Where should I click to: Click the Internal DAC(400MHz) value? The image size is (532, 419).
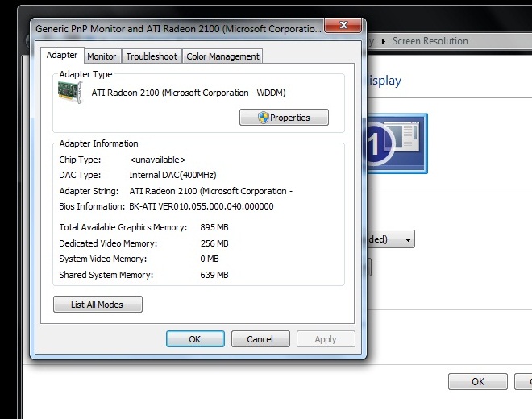click(x=172, y=175)
